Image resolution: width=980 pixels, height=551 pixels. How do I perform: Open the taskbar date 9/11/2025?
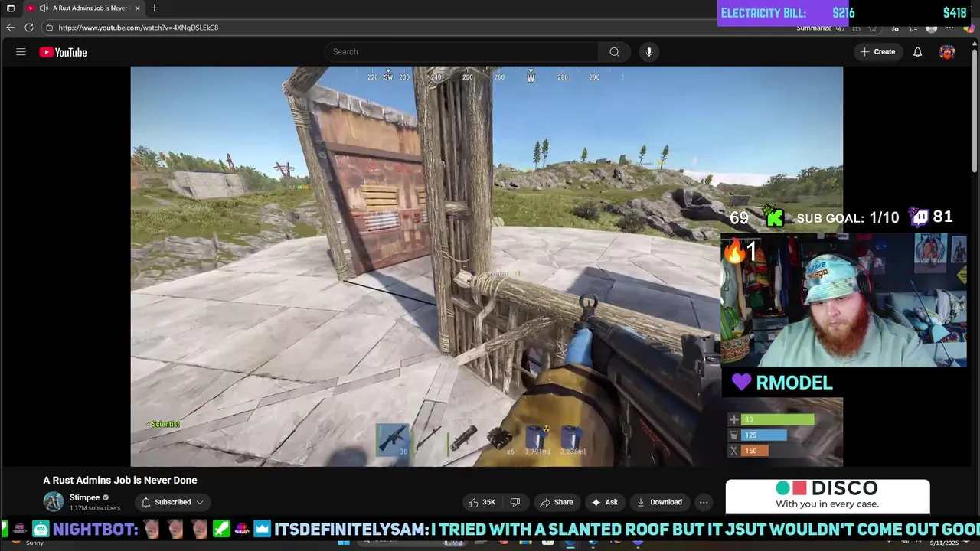click(944, 543)
